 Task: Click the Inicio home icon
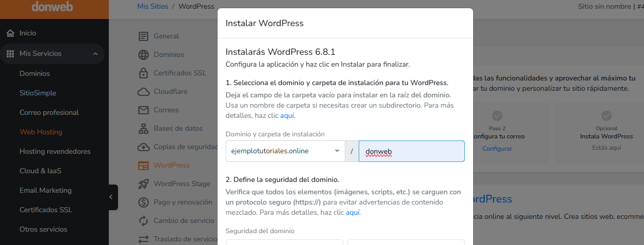coord(10,33)
